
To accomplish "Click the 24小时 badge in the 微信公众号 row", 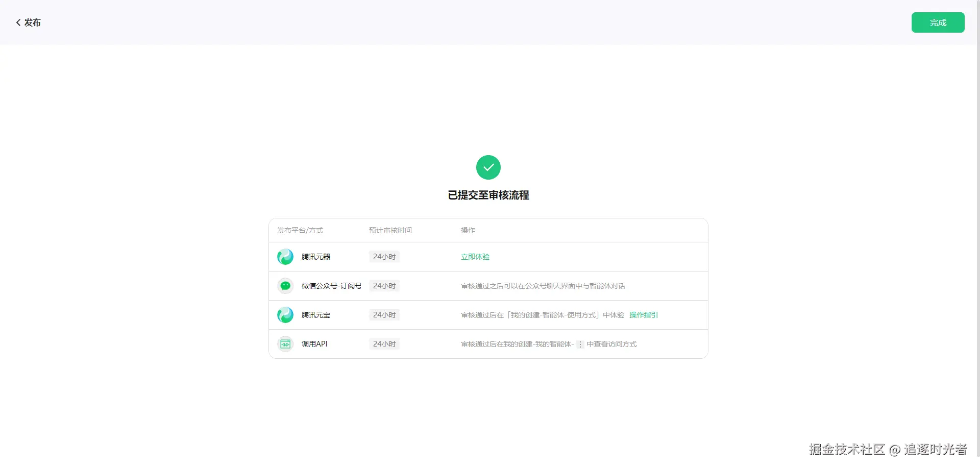I will 384,286.
